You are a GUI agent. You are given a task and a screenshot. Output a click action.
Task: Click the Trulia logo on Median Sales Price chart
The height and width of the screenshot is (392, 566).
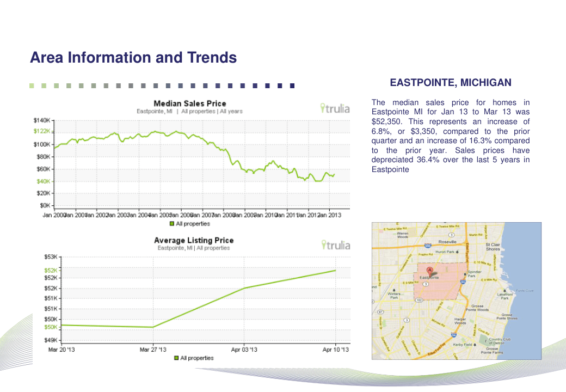pos(335,108)
